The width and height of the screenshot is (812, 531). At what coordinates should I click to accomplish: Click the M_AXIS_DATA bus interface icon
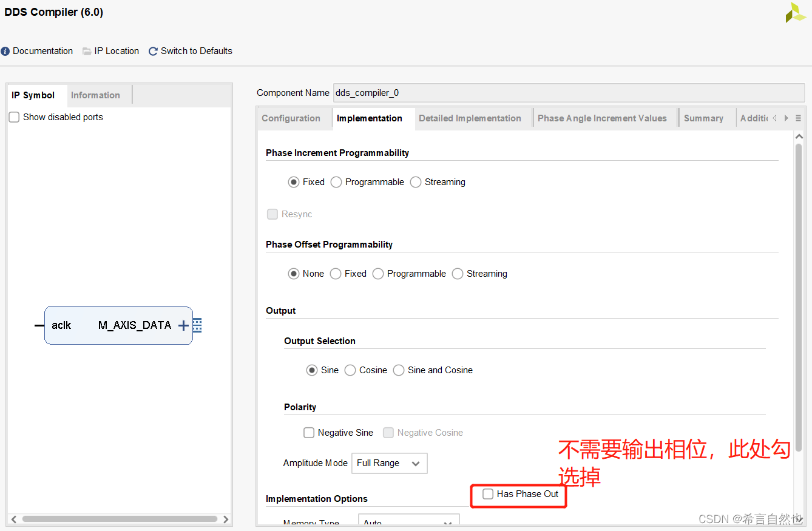point(197,326)
